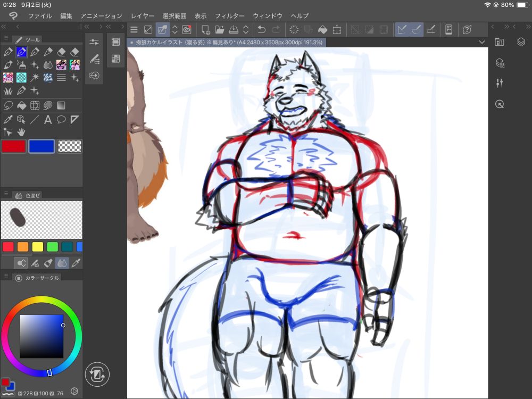532x399 pixels.
Task: Clear selection with dotted circle icon
Action: (294, 29)
